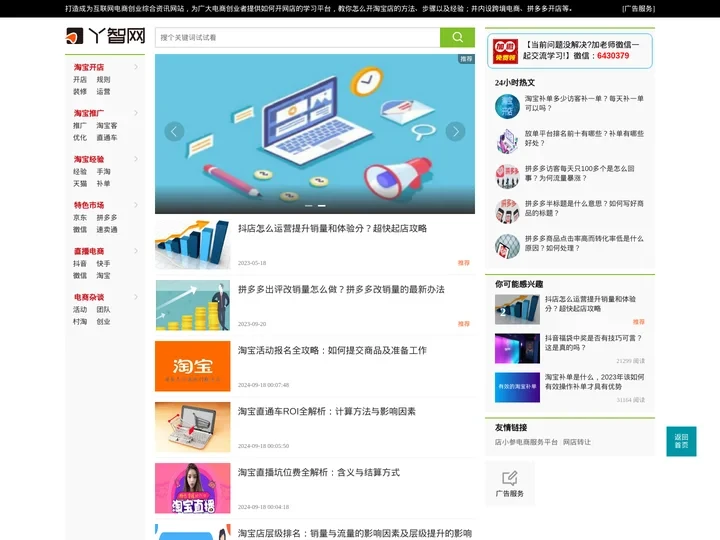Open hot article 放单平台排名前十有哪些
Screen dimensions: 720x540
[584, 138]
